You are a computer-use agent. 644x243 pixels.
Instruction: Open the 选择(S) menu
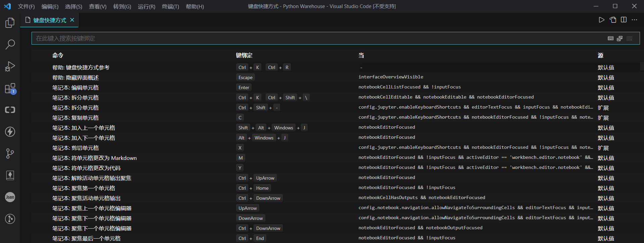[x=73, y=7]
